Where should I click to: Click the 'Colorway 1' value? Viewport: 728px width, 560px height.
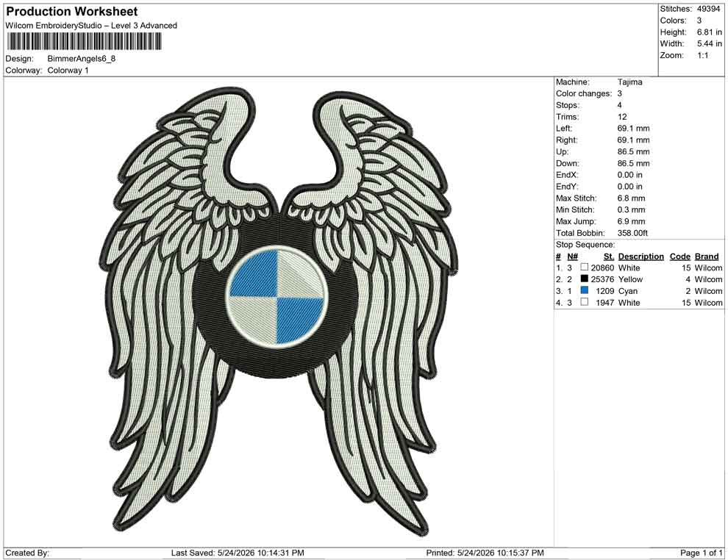(68, 71)
